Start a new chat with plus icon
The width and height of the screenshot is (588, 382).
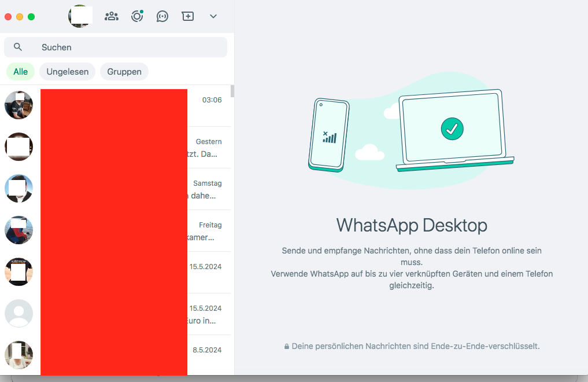[x=188, y=16]
